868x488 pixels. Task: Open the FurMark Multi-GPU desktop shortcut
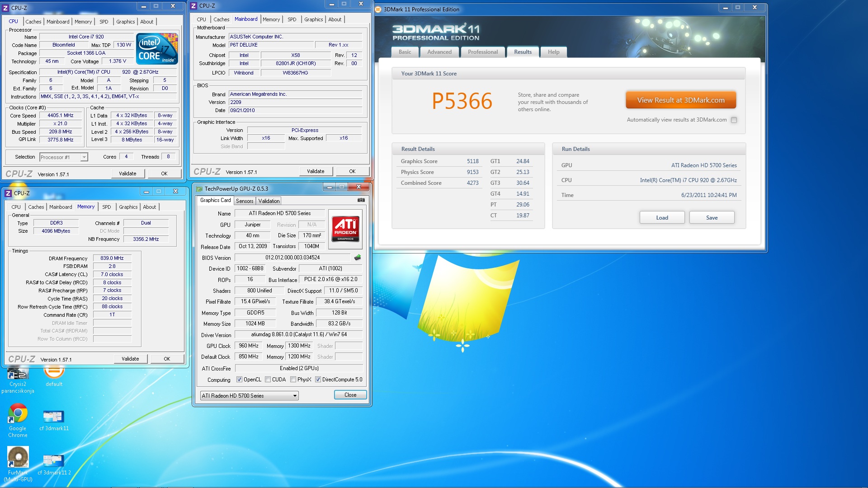point(18,457)
